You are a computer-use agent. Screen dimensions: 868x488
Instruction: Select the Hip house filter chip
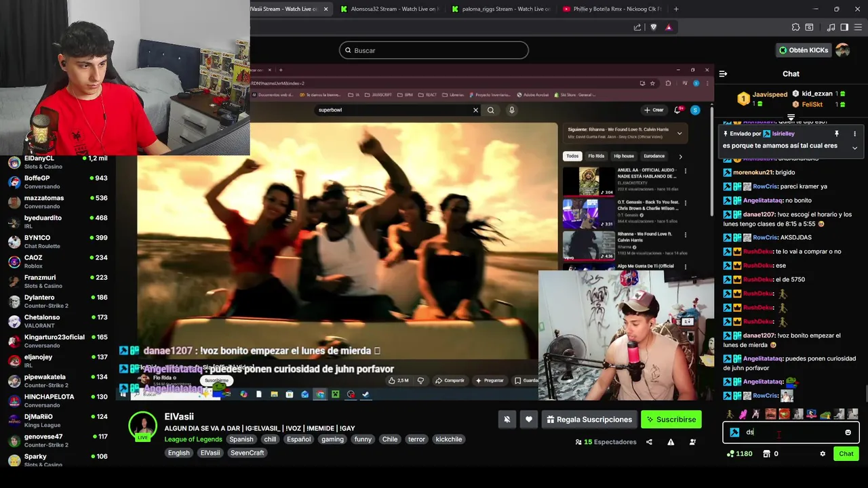coord(623,156)
